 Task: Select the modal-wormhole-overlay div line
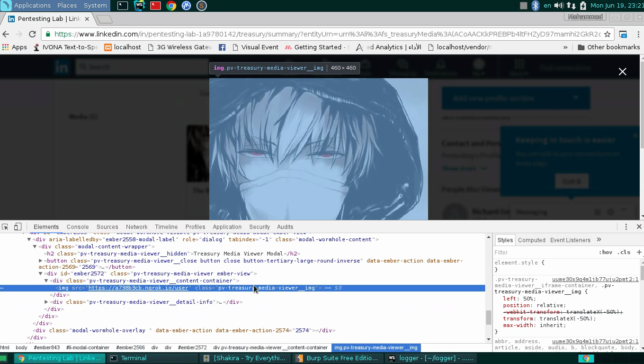click(x=184, y=330)
